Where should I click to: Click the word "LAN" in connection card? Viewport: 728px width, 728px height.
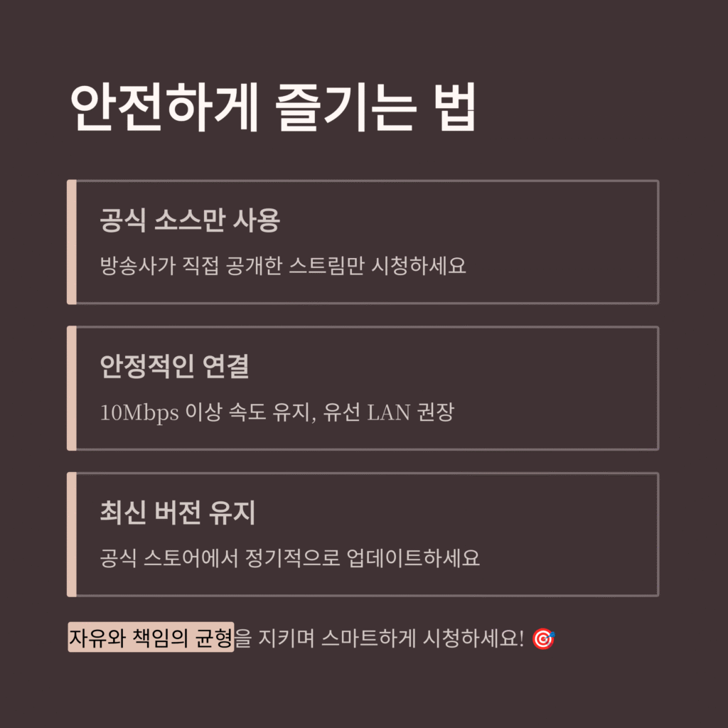tap(388, 412)
